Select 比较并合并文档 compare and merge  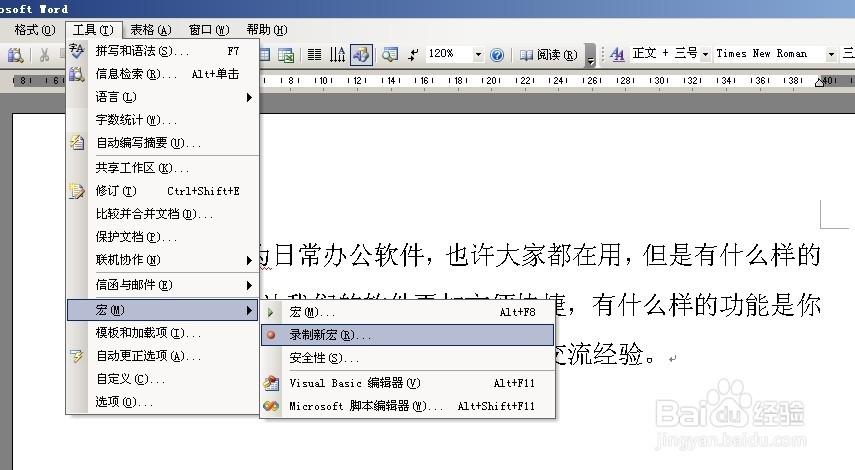tap(162, 214)
